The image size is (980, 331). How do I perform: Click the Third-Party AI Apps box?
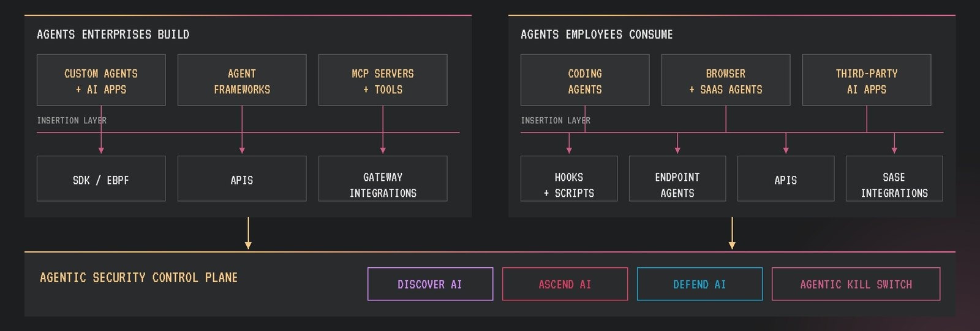click(867, 80)
